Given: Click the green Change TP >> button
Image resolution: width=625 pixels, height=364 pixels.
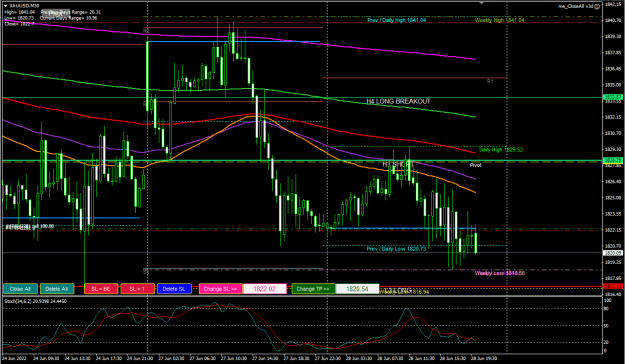Looking at the screenshot, I should point(313,289).
